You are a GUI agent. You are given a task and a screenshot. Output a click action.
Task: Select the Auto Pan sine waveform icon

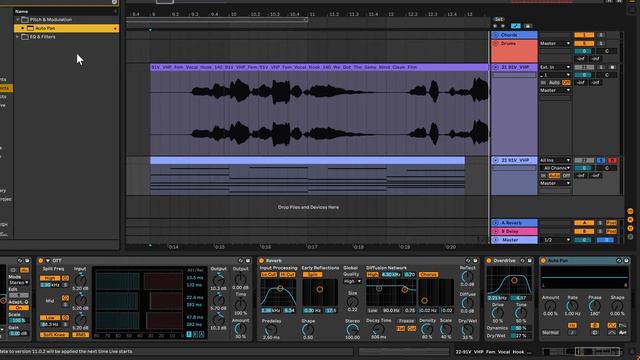pos(611,325)
